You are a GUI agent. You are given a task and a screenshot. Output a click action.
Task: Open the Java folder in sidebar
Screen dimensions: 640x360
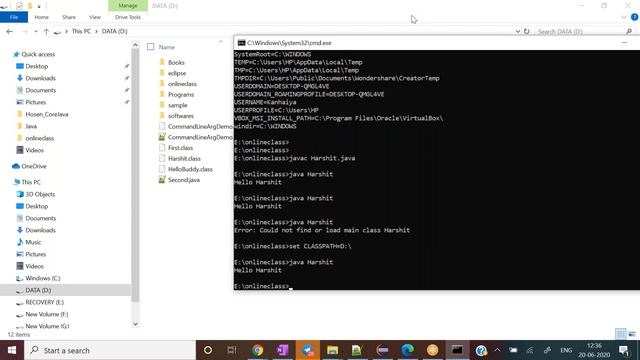coord(31,126)
